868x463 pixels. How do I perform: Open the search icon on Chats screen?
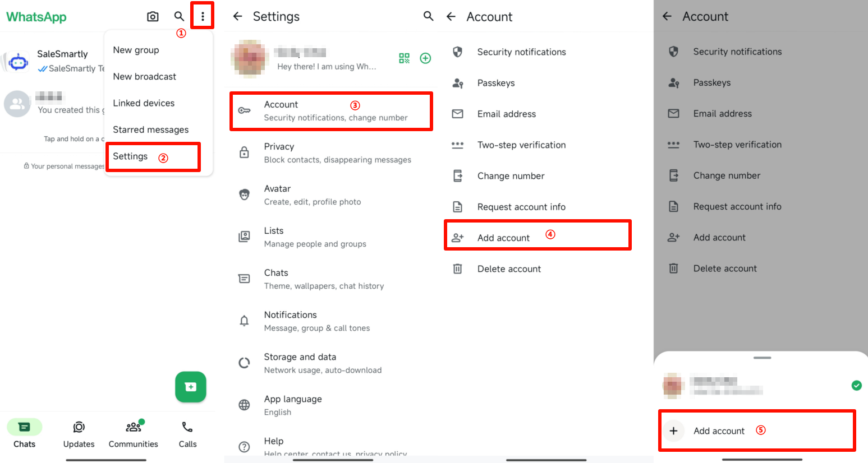[179, 16]
